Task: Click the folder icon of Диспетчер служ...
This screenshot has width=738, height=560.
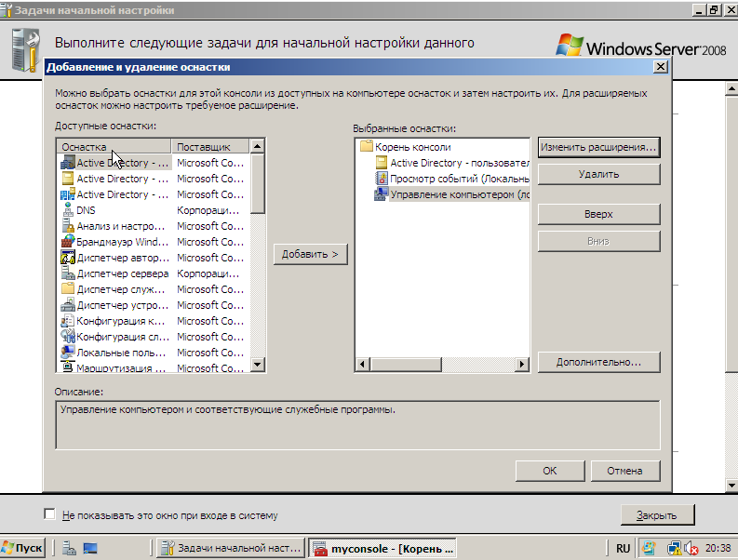Action: pos(68,289)
